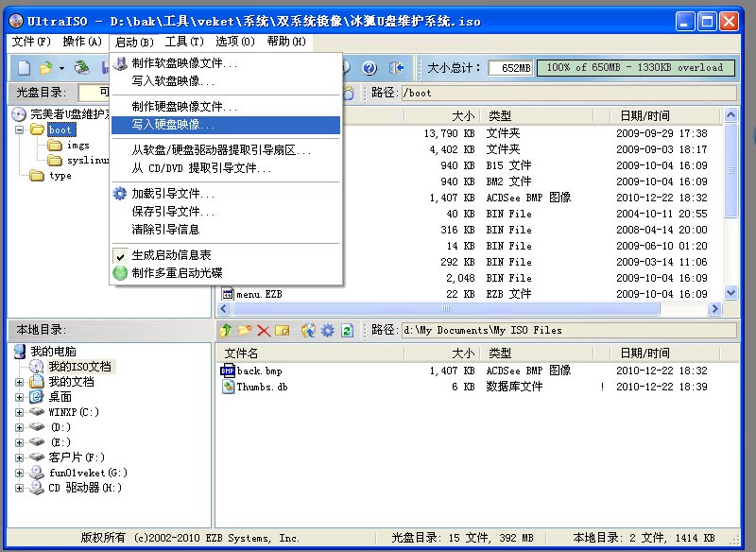Screen dimensions: 756x552
Task: Select 制作硬盘映像文件... menu entry
Action: point(226,107)
